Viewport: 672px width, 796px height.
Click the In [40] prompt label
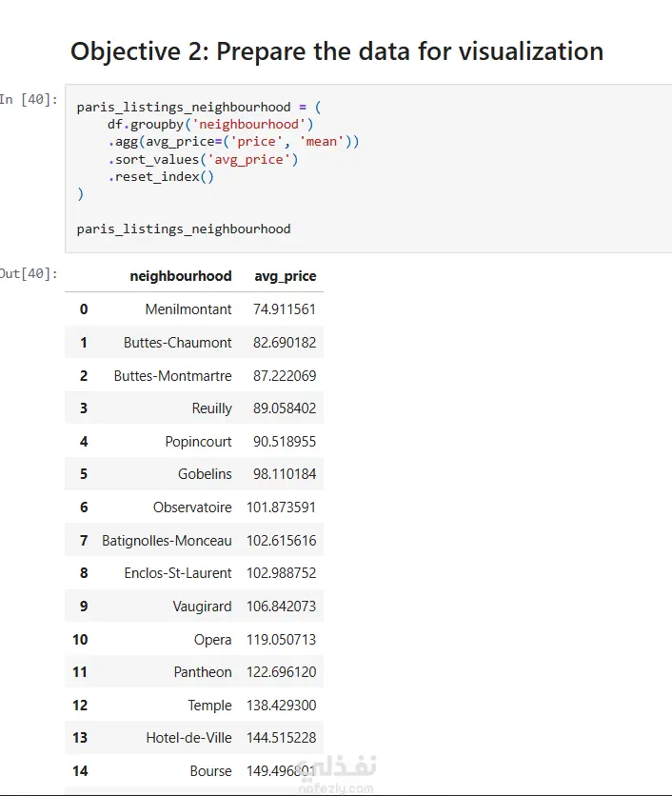(29, 99)
